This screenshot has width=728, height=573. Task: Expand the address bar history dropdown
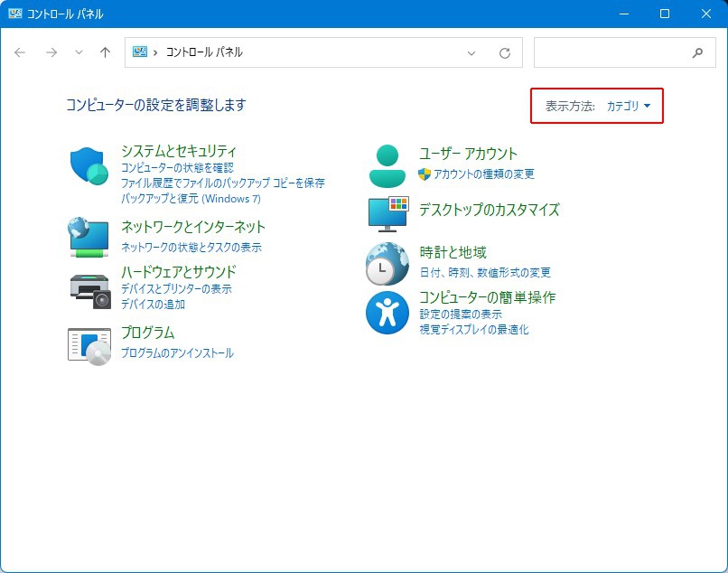click(x=471, y=52)
